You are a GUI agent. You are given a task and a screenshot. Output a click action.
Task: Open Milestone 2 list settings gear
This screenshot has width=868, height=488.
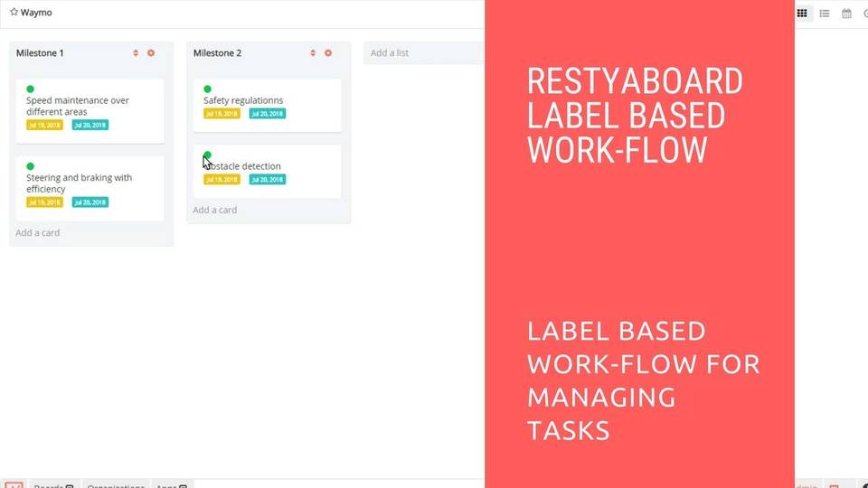click(328, 53)
